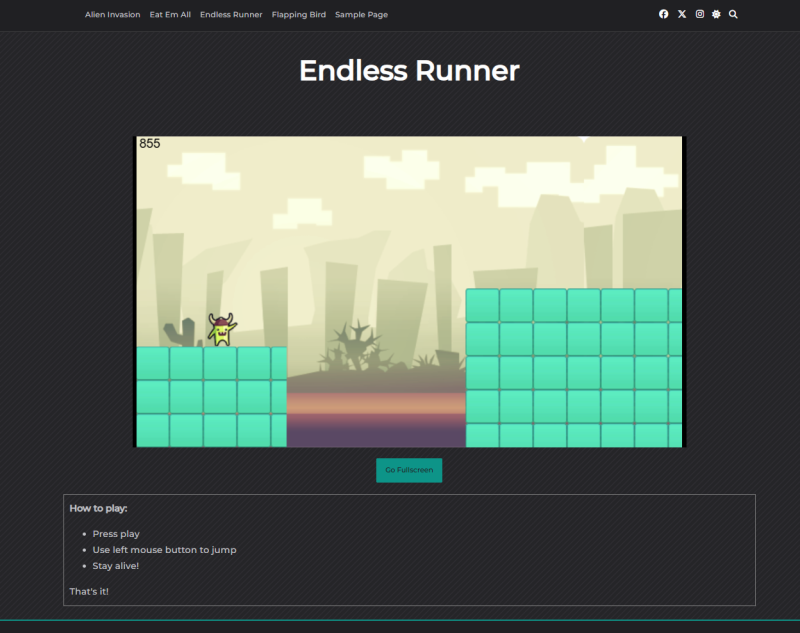
Task: Open the Flapping Bird game link
Action: (298, 15)
